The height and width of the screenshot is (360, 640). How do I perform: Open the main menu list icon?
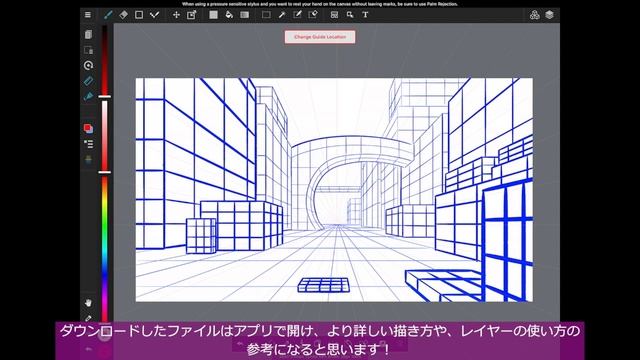point(88,15)
